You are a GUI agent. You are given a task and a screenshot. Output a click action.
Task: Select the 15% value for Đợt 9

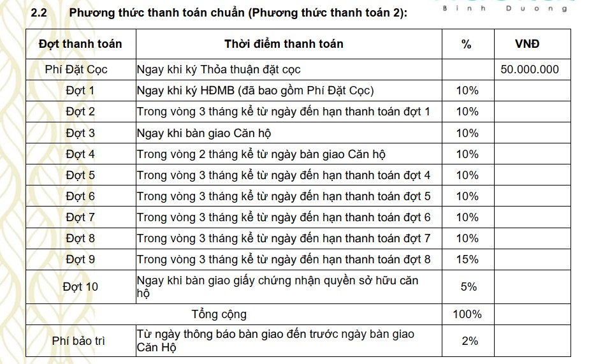[x=467, y=259]
